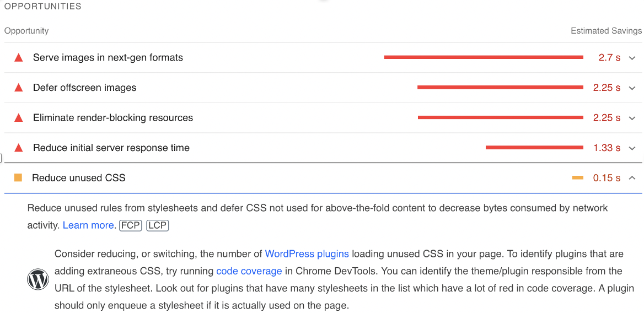Open the code coverage link

249,271
